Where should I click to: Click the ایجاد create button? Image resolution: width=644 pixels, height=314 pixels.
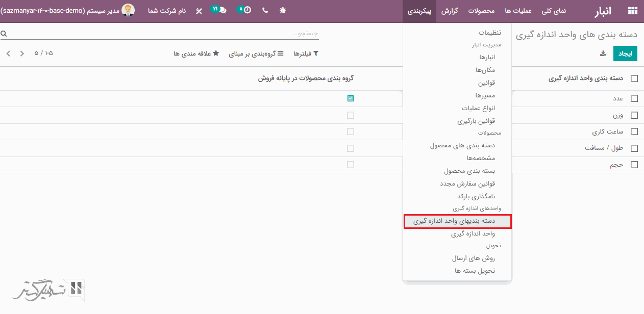pyautogui.click(x=625, y=54)
